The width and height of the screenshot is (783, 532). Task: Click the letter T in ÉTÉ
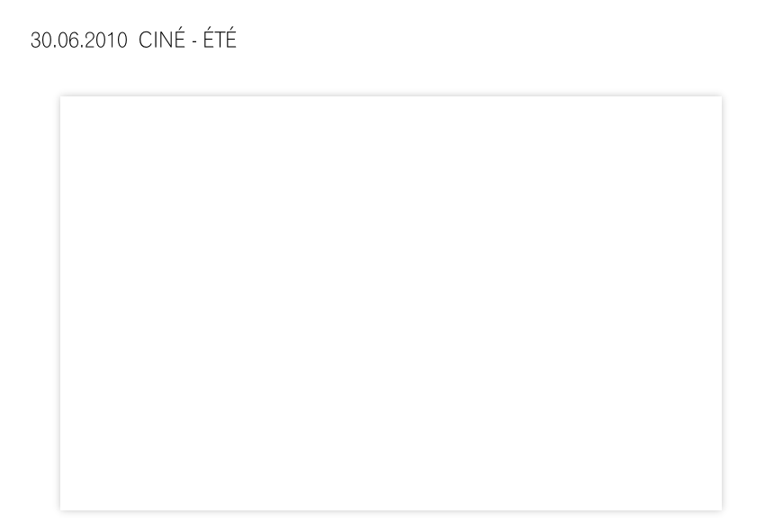pos(220,41)
